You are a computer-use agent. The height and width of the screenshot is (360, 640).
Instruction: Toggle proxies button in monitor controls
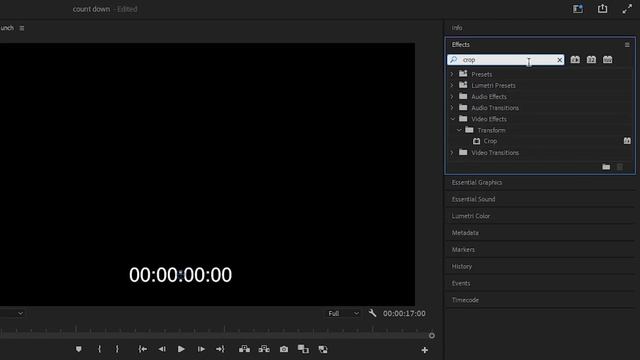323,349
